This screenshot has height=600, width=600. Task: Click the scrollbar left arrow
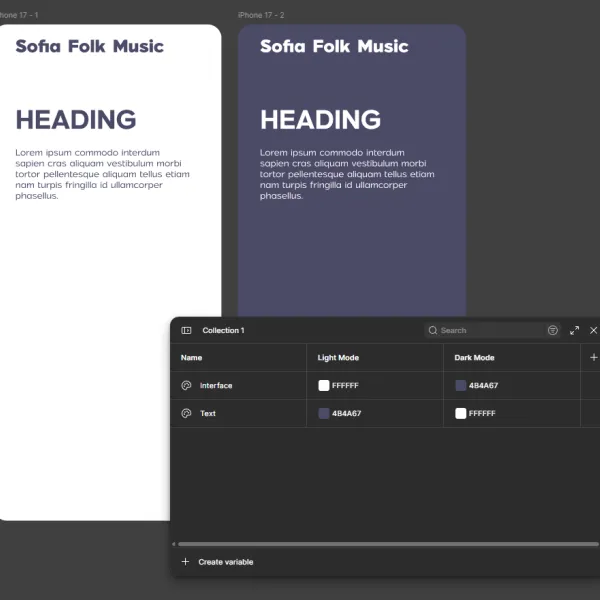(174, 544)
